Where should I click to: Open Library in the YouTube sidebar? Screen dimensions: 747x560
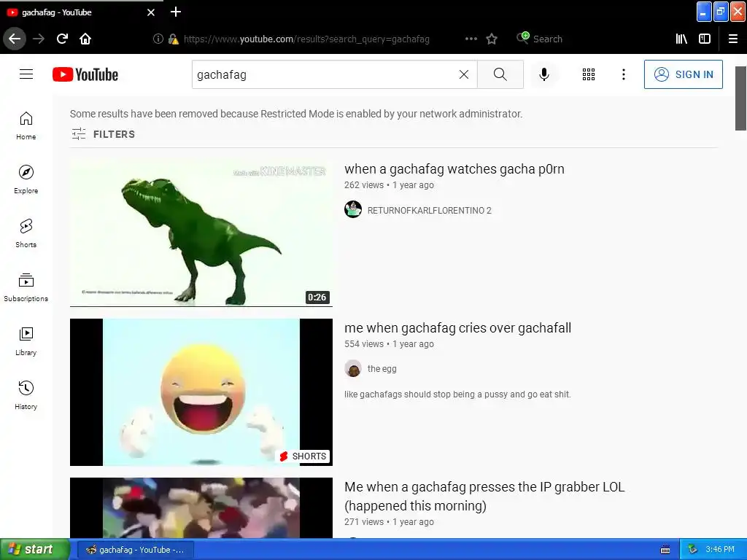click(x=26, y=341)
